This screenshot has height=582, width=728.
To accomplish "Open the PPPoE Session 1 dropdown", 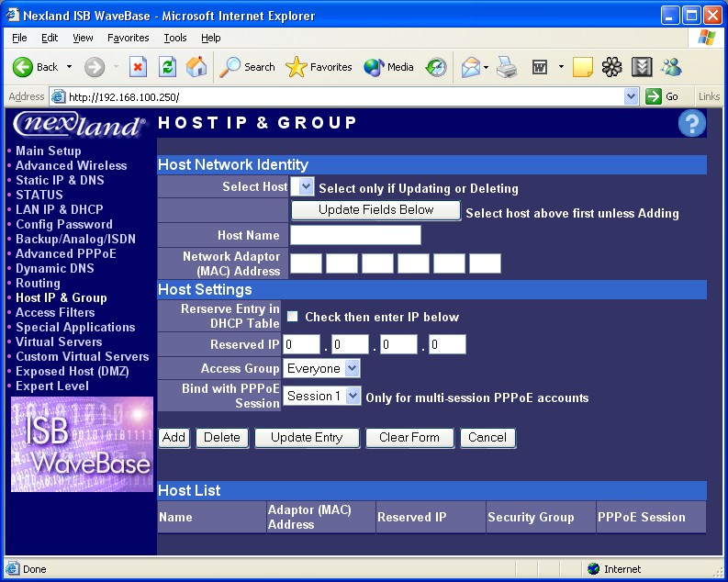I will pyautogui.click(x=321, y=396).
